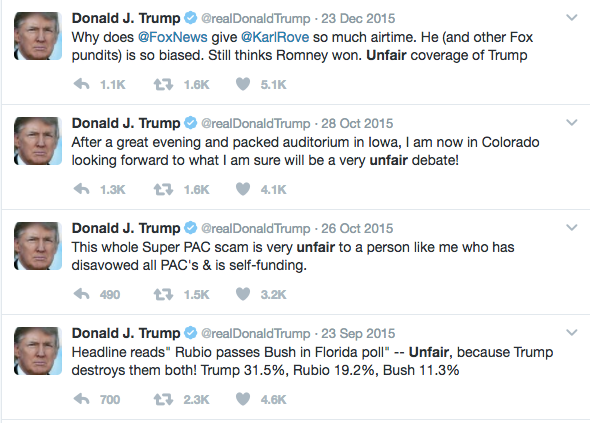Expand options chevron on 23 Sep tweet
This screenshot has width=590, height=423.
pos(572,333)
